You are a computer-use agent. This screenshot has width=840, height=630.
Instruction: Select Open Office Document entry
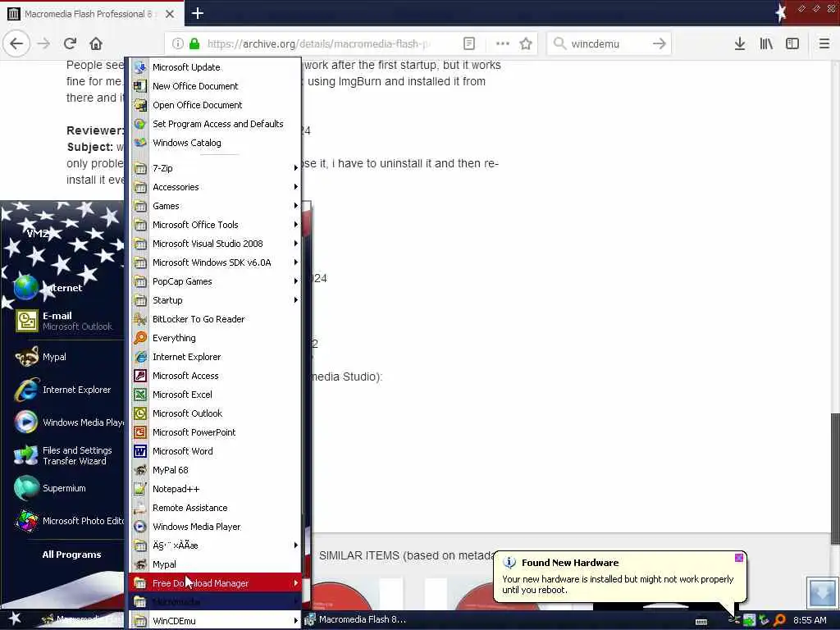(x=214, y=105)
